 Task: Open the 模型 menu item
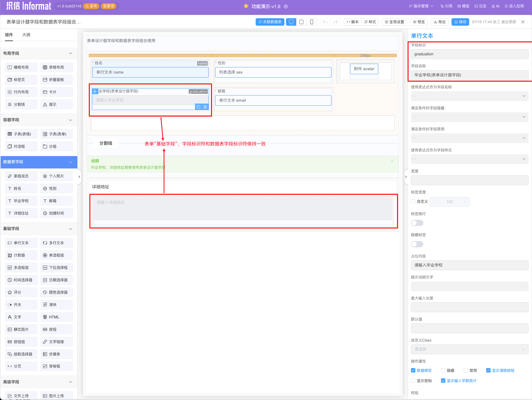coord(463,6)
